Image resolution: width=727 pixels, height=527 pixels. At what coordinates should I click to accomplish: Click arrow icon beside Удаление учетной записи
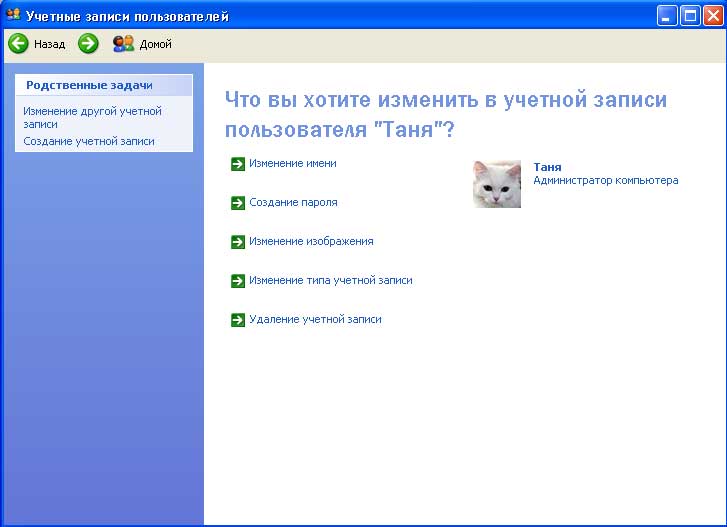(x=238, y=320)
